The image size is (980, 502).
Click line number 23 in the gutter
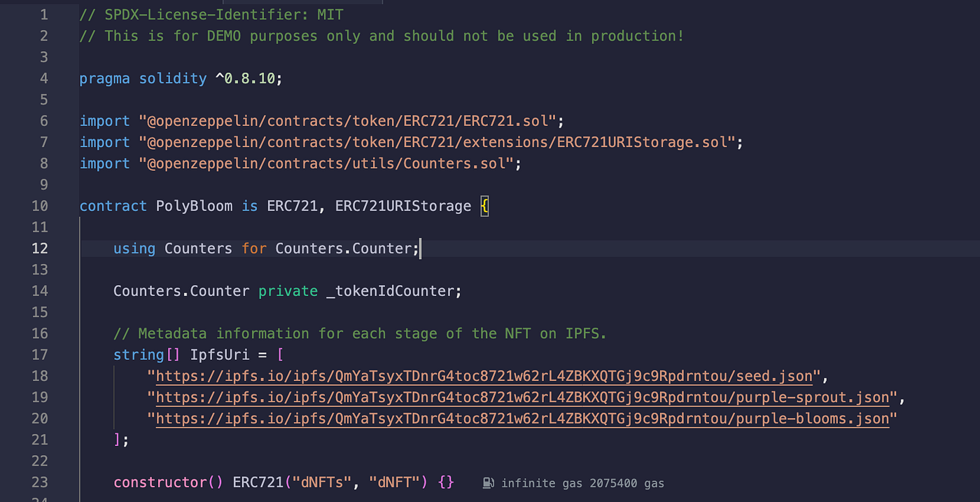pos(40,482)
